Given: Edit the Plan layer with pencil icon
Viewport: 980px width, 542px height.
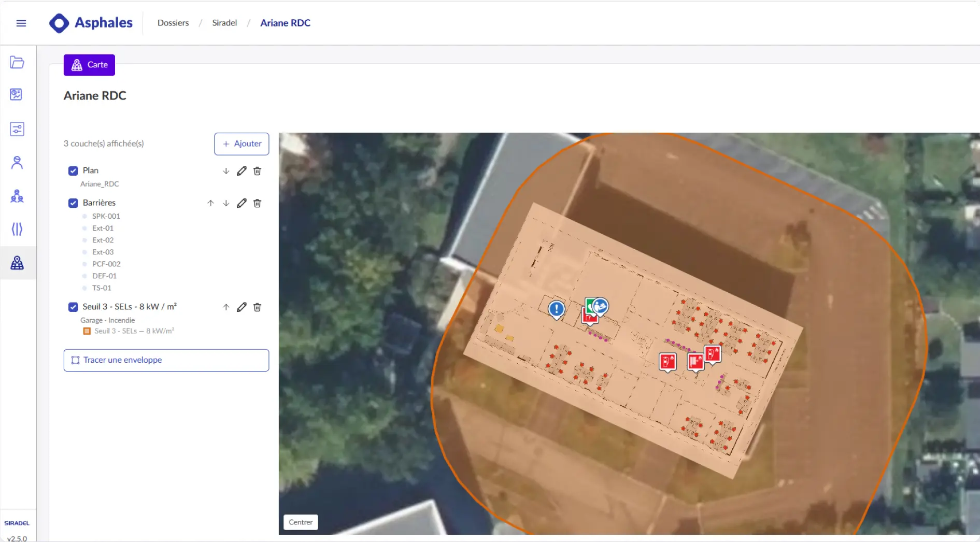Looking at the screenshot, I should (242, 171).
